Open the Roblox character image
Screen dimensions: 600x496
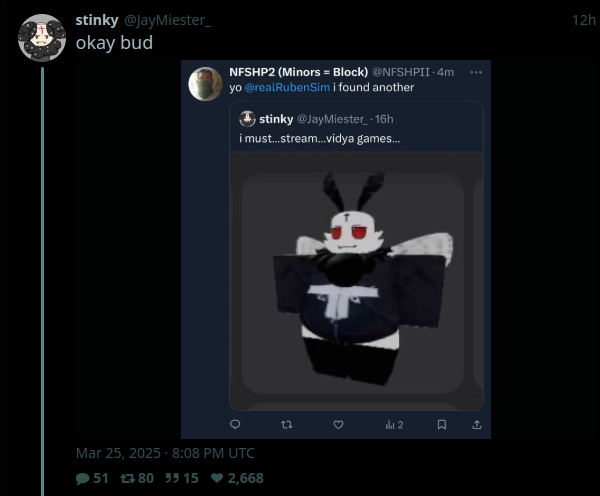356,281
